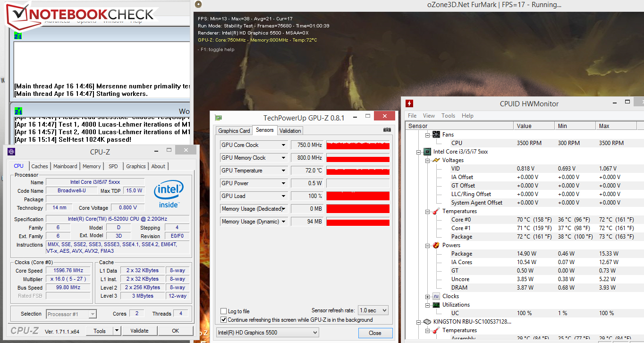Collapse the Voltages node
The height and width of the screenshot is (343, 644).
pyautogui.click(x=427, y=160)
